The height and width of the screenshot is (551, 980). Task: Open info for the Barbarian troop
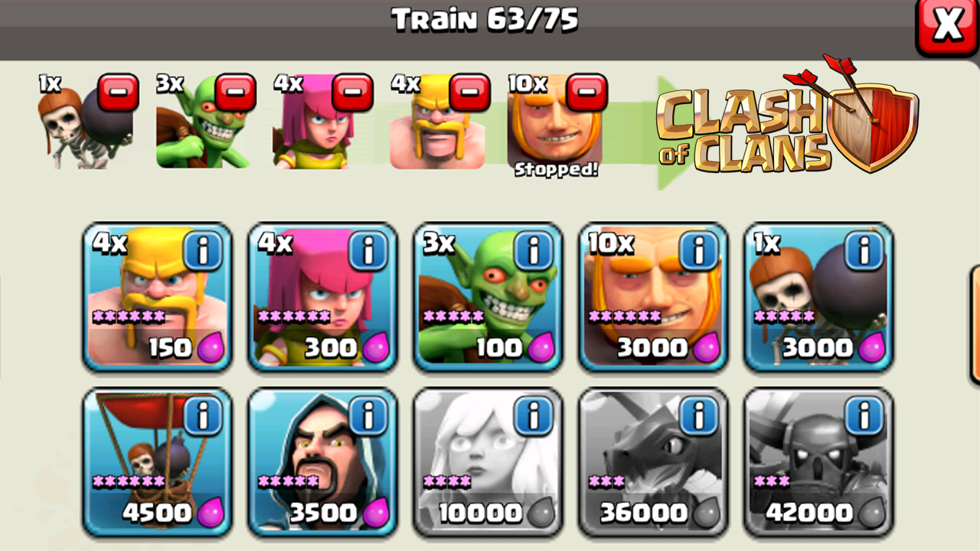click(x=204, y=251)
